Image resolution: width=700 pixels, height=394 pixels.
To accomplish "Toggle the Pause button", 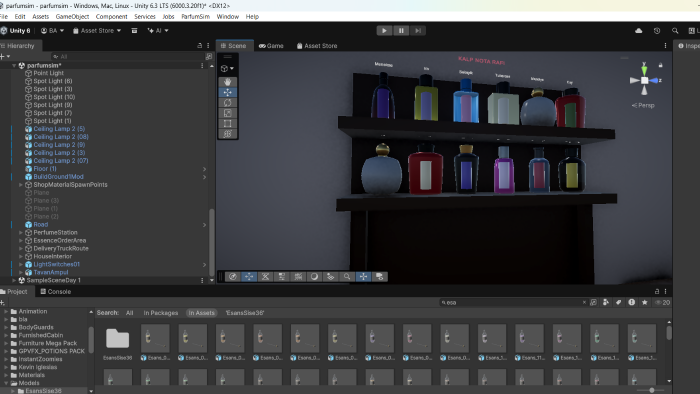I will pos(401,31).
